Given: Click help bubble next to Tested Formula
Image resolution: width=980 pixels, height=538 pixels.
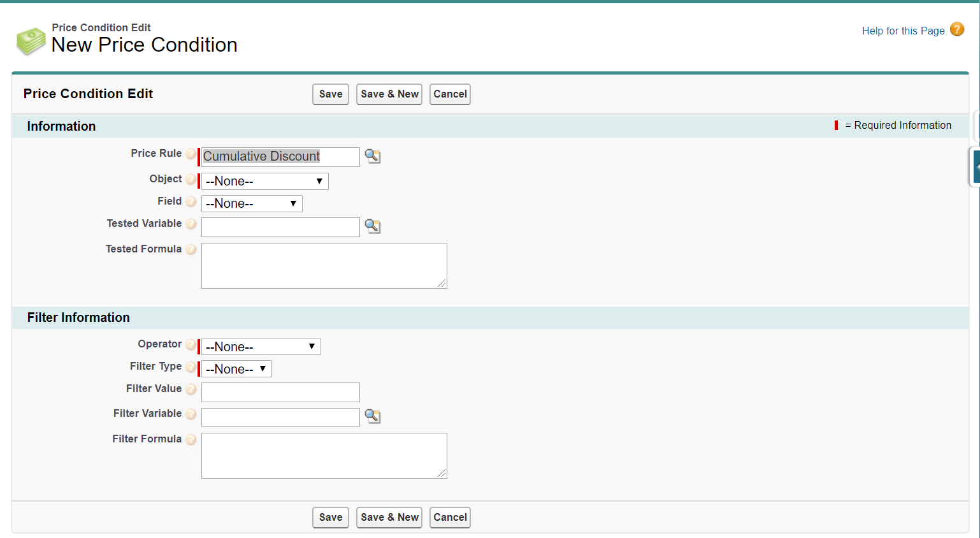Looking at the screenshot, I should point(191,250).
